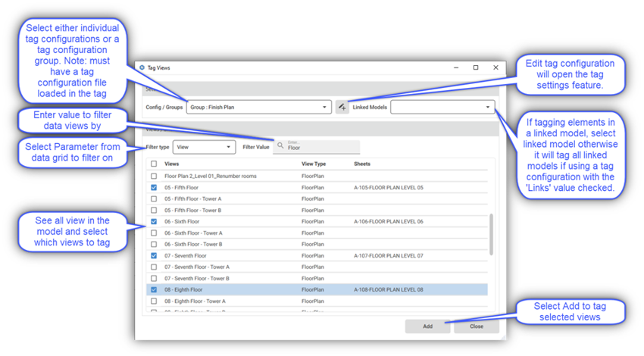The width and height of the screenshot is (644, 356).
Task: Open the Config / Groups dropdown
Action: pyautogui.click(x=259, y=107)
